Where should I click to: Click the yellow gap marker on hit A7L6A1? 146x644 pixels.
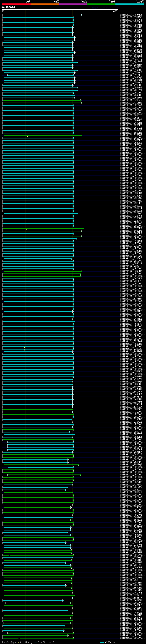tap(27, 103)
